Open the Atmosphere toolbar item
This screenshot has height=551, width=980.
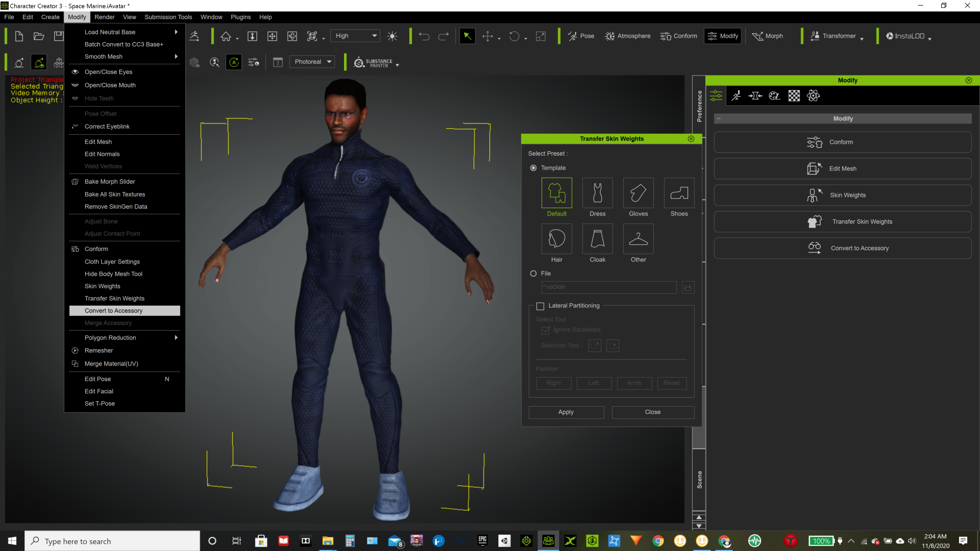click(628, 36)
